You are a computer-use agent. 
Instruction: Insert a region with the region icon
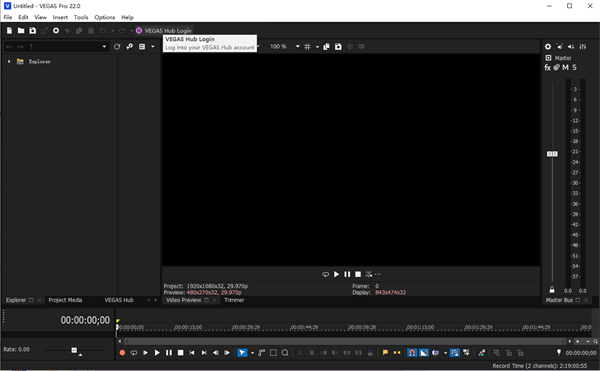tap(397, 353)
